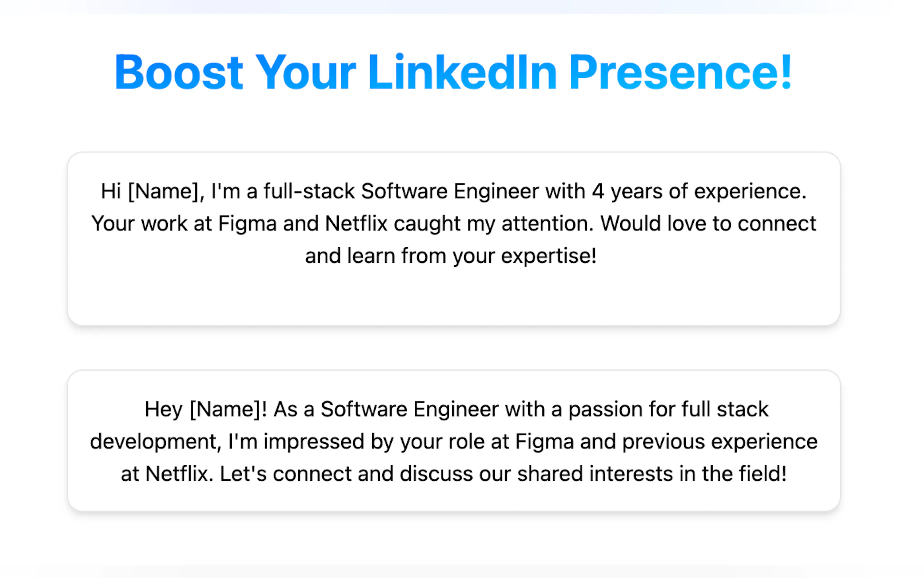Click "and learn from your expertise!" line
Screen dimensions: 924x578
pyautogui.click(x=450, y=256)
